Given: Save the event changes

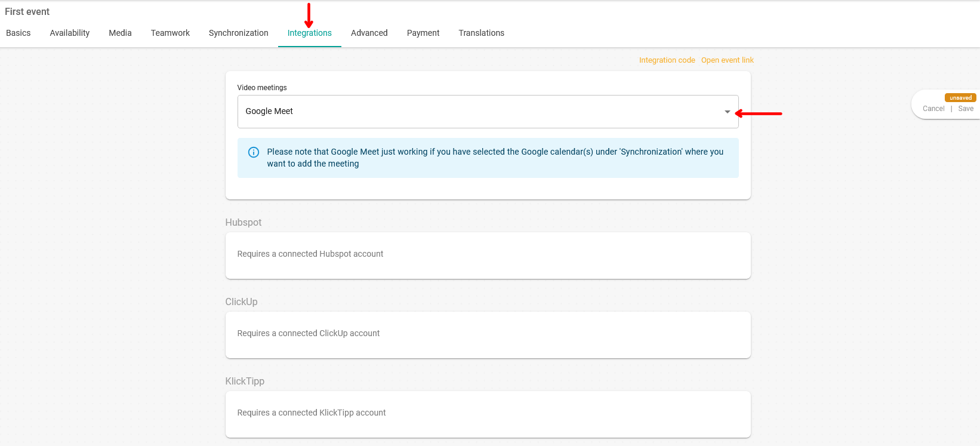Looking at the screenshot, I should click(x=966, y=109).
